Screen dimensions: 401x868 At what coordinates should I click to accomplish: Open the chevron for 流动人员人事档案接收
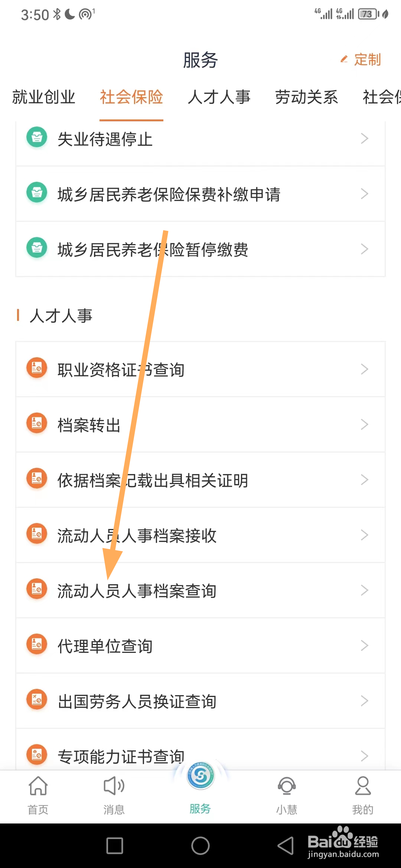pos(364,535)
